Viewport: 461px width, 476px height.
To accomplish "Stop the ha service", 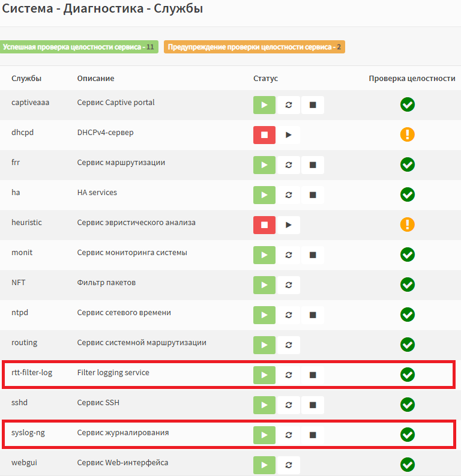I will point(313,195).
